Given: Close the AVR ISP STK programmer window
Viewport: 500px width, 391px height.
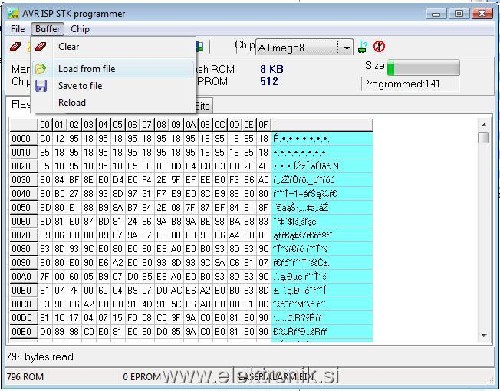Looking at the screenshot, I should 481,14.
